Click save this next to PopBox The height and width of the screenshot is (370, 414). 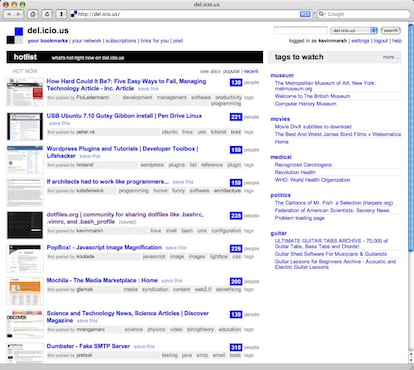(x=176, y=248)
